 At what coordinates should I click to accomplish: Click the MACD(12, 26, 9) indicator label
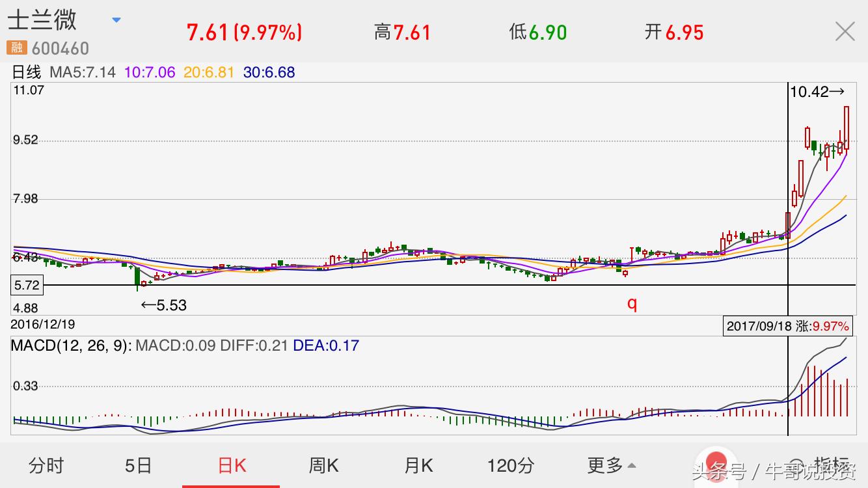tap(70, 346)
